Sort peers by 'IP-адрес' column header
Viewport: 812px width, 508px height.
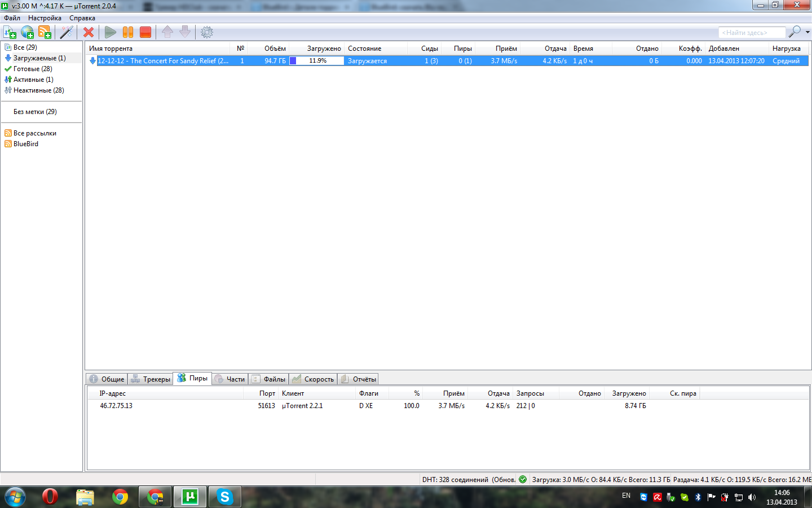(x=165, y=393)
